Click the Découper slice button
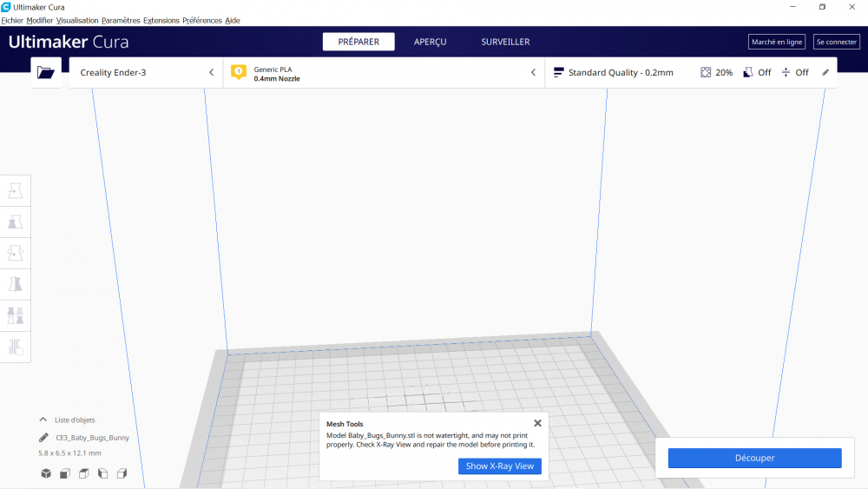 [754, 458]
